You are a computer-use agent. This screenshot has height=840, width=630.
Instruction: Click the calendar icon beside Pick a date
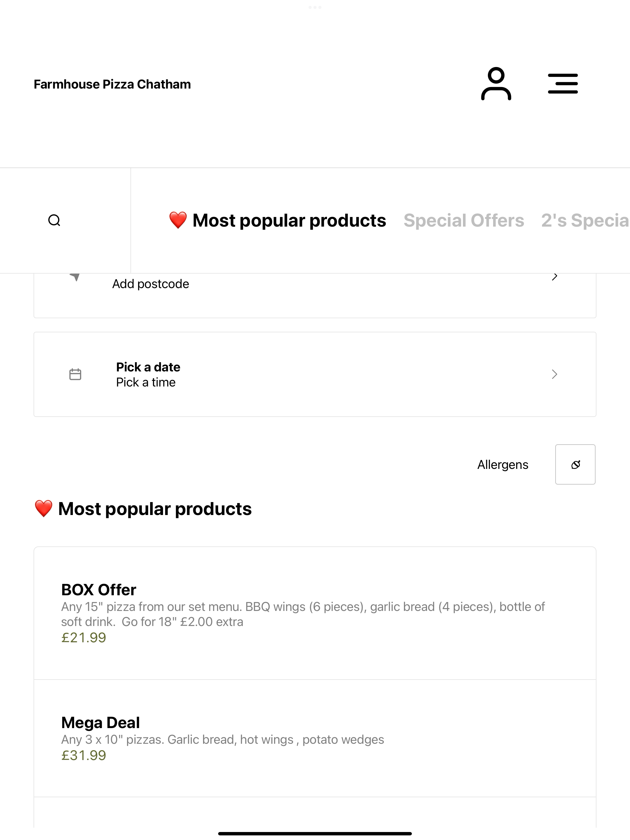75,374
